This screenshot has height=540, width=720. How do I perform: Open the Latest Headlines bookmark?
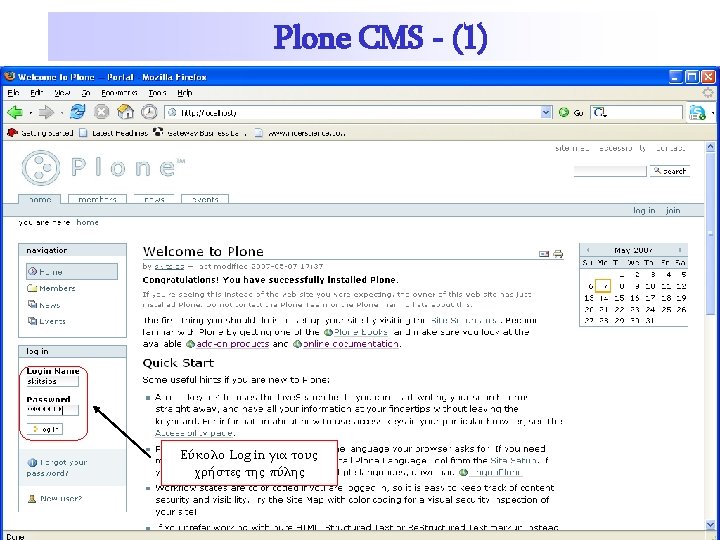[113, 133]
